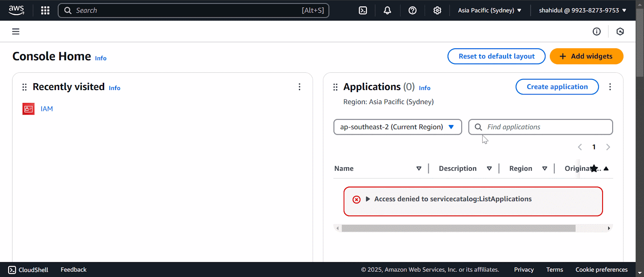644x277 pixels.
Task: Open the Privacy footer link
Action: coord(524,270)
